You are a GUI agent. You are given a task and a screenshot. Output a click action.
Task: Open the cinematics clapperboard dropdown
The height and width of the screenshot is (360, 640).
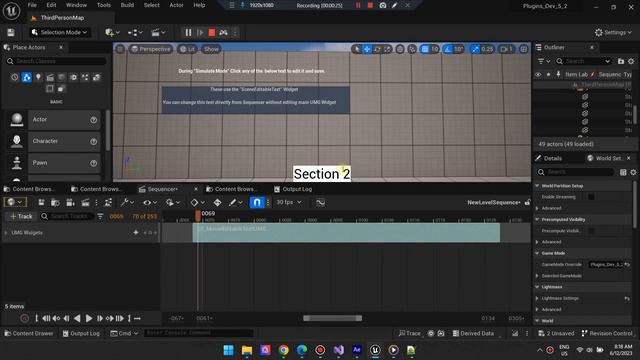pyautogui.click(x=158, y=32)
